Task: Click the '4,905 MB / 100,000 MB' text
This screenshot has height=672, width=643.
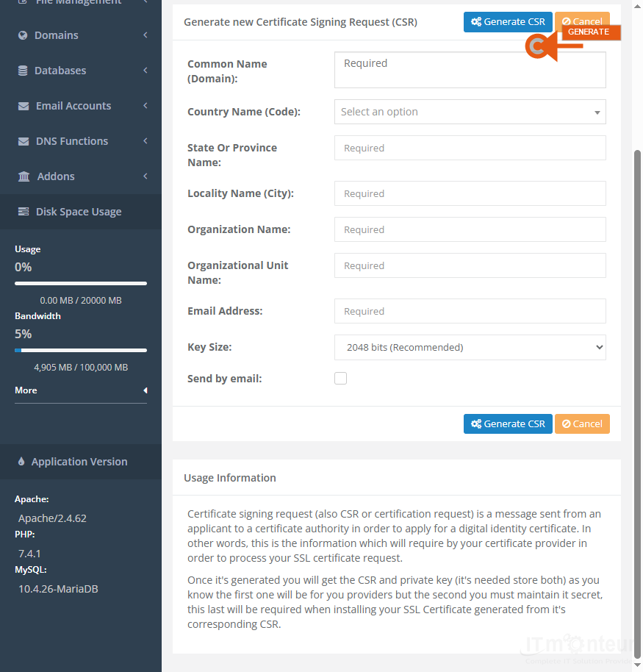Action: point(81,368)
